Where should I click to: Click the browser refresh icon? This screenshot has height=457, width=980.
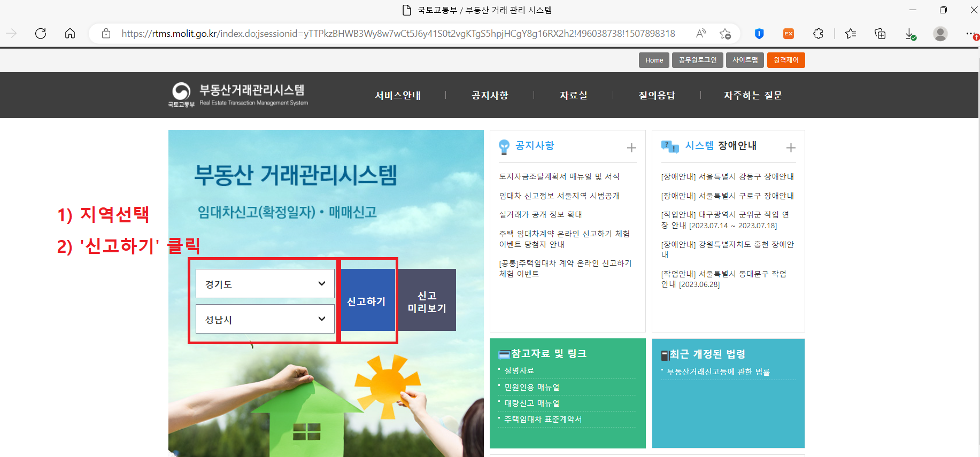[x=41, y=34]
